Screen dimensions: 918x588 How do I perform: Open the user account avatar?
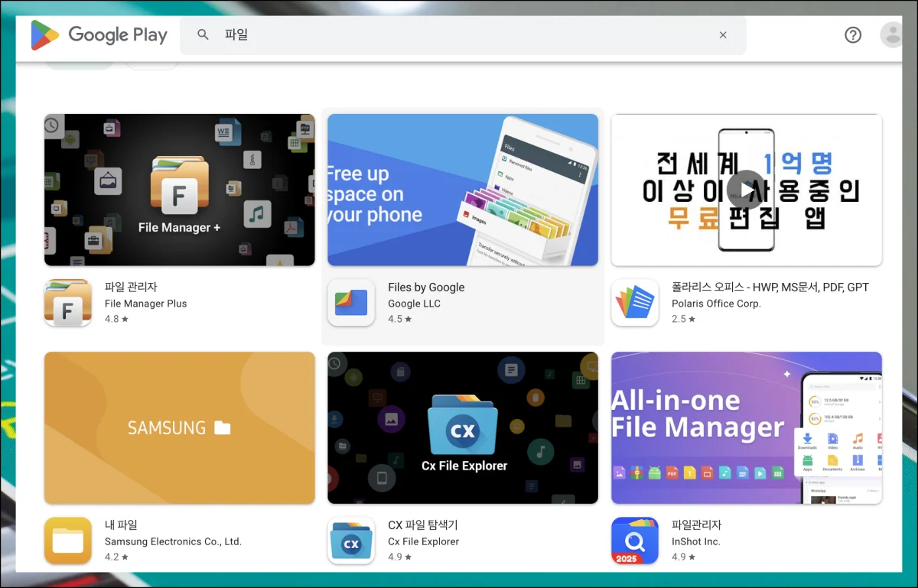891,35
